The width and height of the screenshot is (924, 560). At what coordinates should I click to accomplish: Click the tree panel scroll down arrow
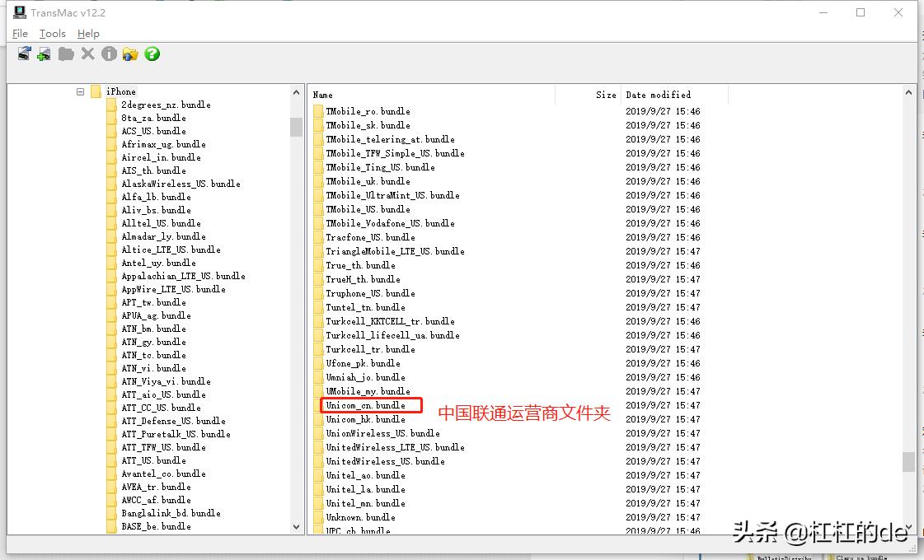point(296,527)
